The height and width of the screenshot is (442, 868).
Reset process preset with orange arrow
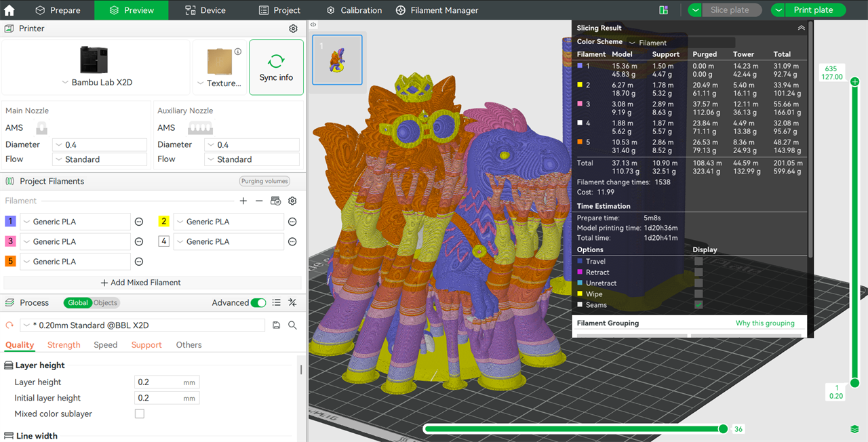point(9,325)
